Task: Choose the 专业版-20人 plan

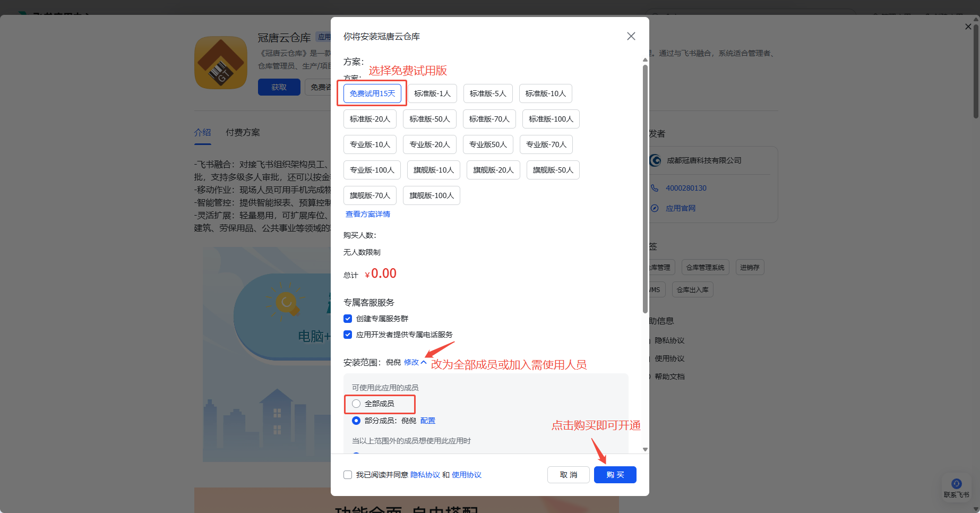Action: pos(429,144)
